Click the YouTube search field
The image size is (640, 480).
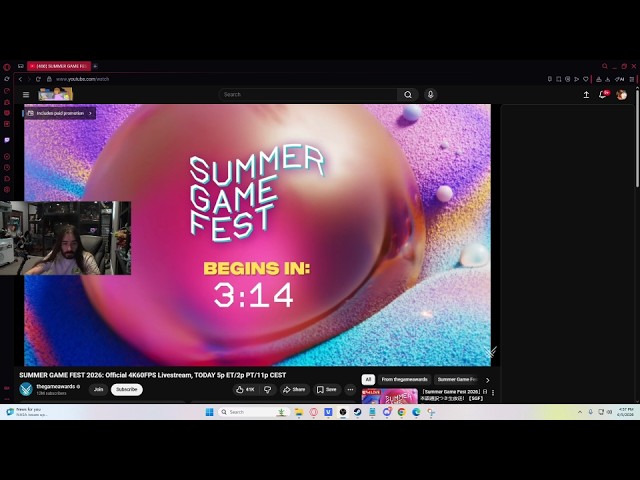[308, 95]
